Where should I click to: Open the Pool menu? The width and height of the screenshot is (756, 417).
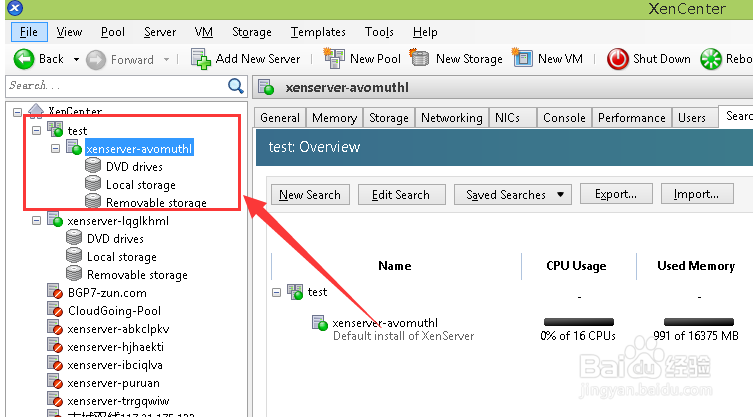point(113,32)
